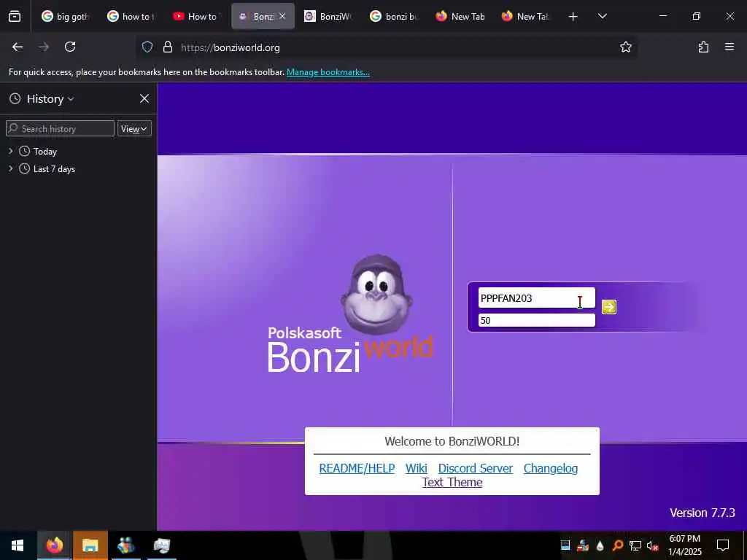Open the Wiki link
Viewport: 747px width, 560px height.
(417, 468)
